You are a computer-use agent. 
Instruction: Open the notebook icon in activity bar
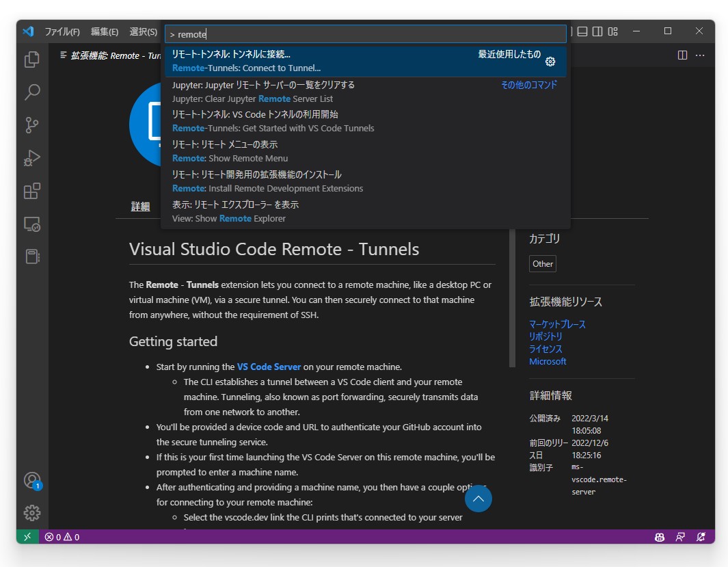31,256
